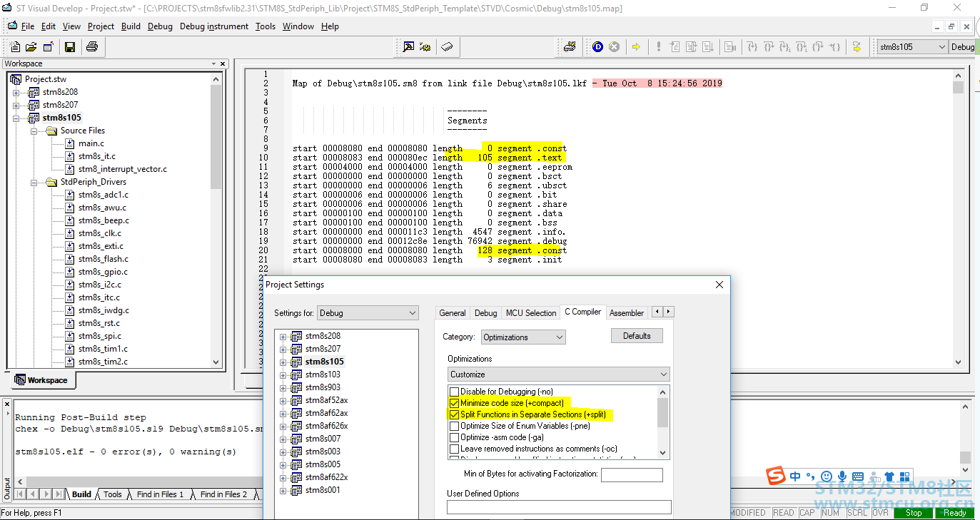Click the stm8s103 icon in Project Settings
The image size is (980, 520).
(x=297, y=374)
